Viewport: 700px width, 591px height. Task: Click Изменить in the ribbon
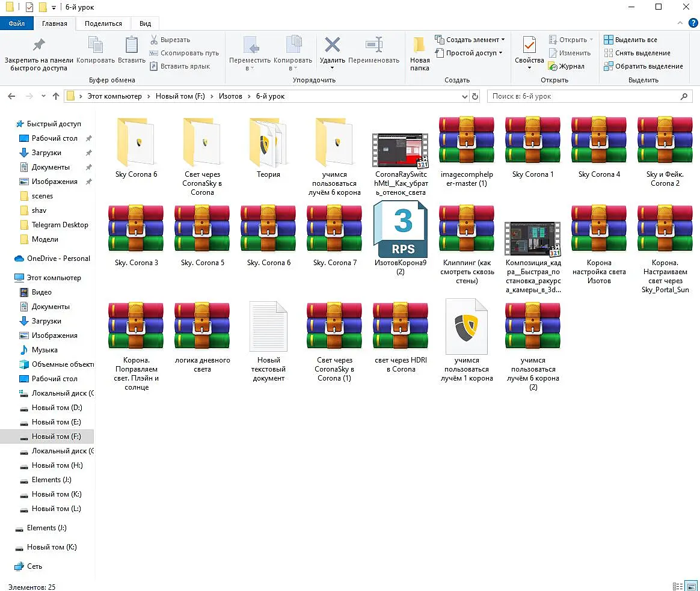point(570,53)
